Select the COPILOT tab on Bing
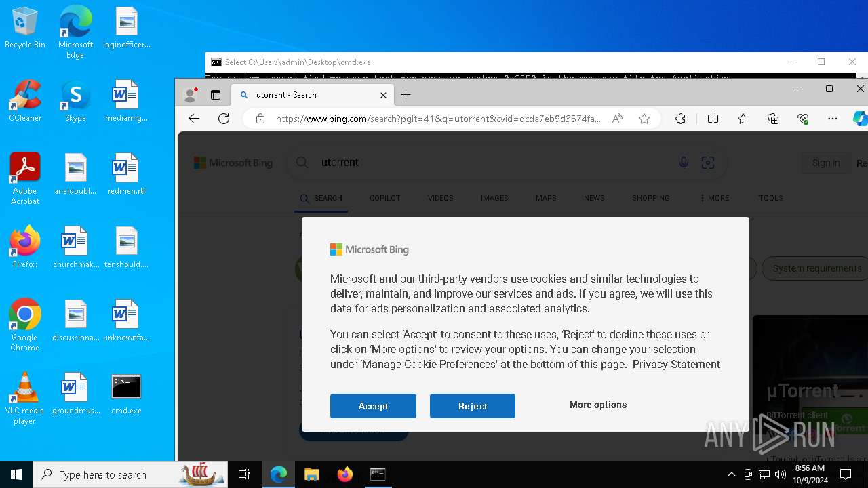 (x=384, y=198)
